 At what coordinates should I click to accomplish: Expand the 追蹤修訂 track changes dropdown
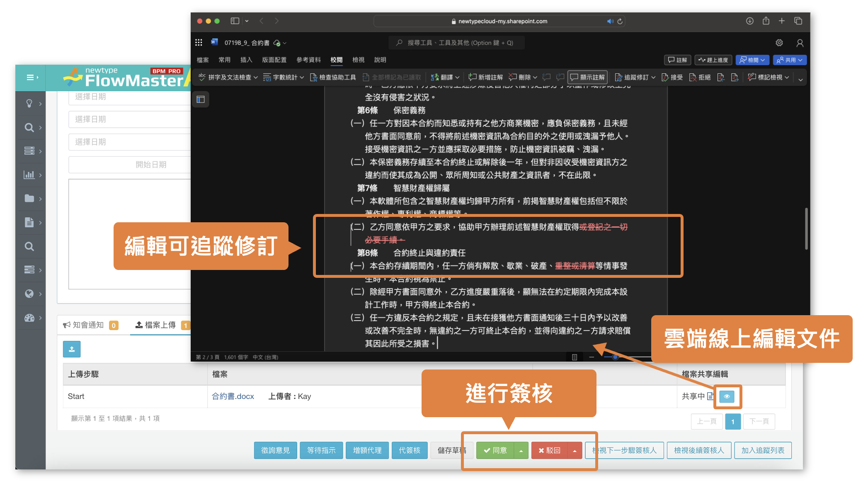[x=653, y=78]
